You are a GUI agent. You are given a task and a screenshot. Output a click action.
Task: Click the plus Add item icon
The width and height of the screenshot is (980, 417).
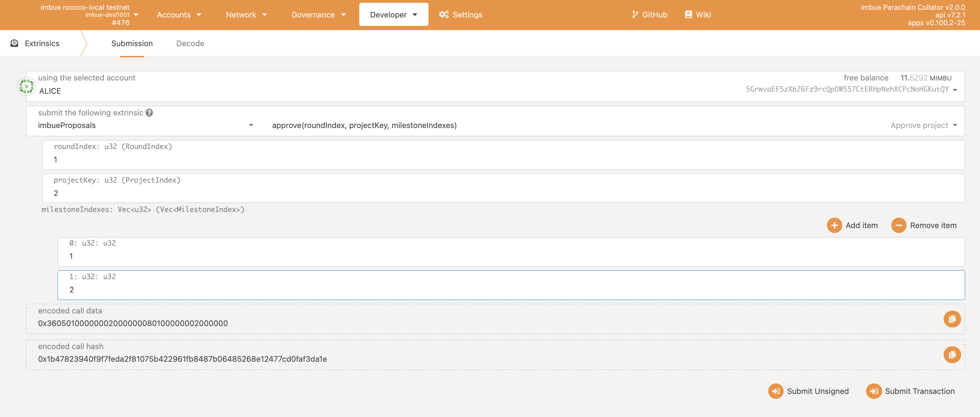(x=834, y=225)
